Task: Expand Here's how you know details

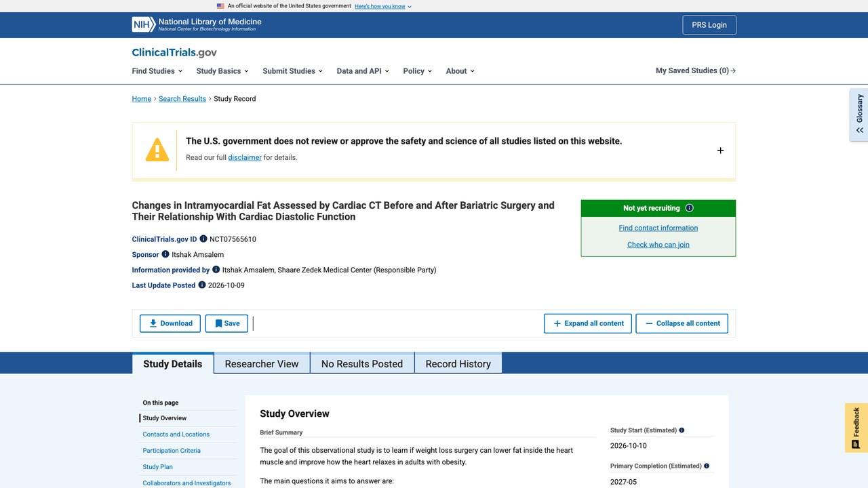Action: 383,6
